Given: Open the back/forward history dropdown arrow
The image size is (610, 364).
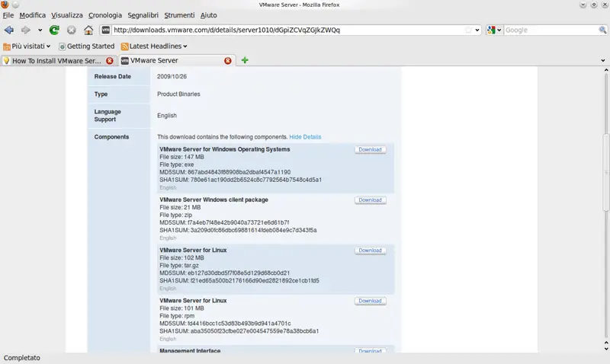Looking at the screenshot, I should pyautogui.click(x=40, y=30).
